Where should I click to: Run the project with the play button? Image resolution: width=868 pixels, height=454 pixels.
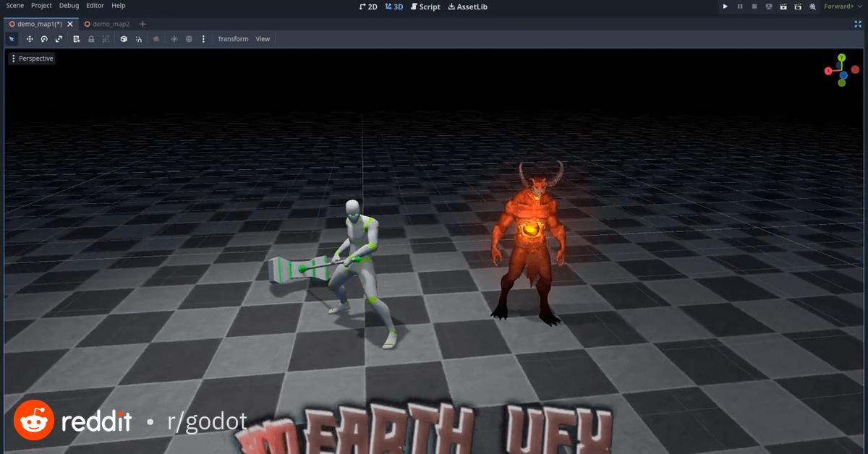[x=726, y=7]
